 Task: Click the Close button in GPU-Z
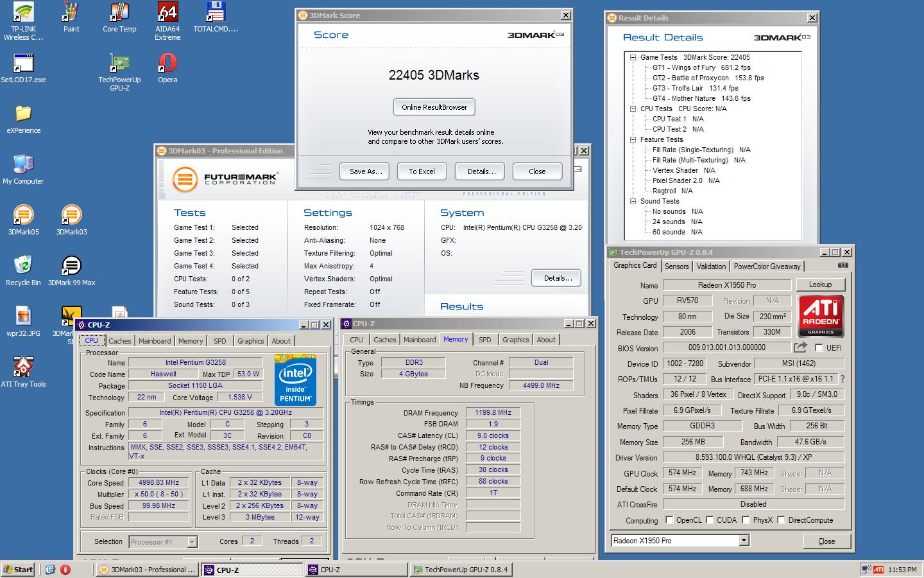826,541
